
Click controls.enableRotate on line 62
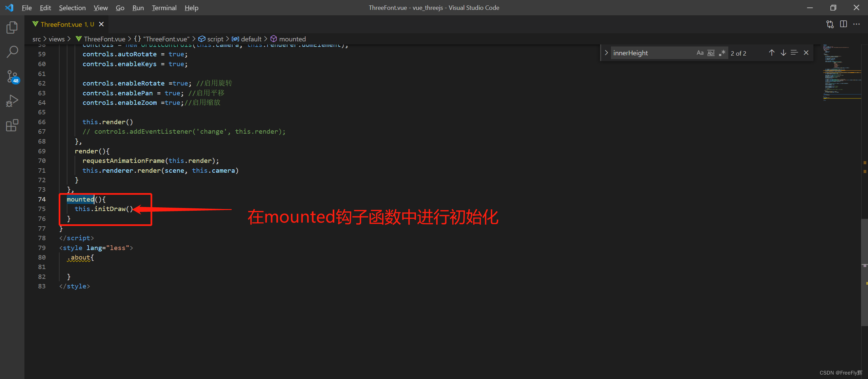(123, 83)
